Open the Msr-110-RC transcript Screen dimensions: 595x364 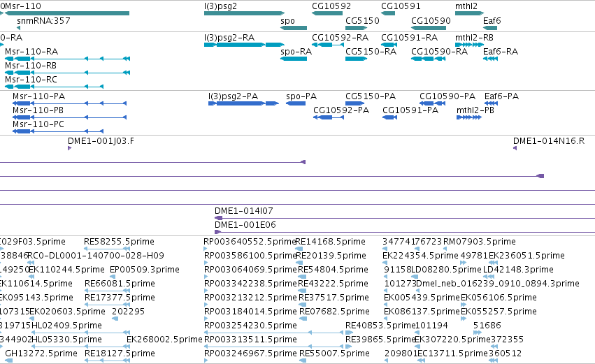tap(55, 87)
